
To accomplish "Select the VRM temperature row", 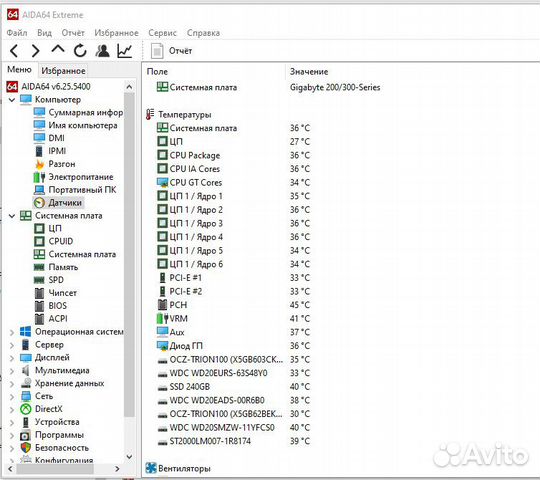I will [x=233, y=319].
